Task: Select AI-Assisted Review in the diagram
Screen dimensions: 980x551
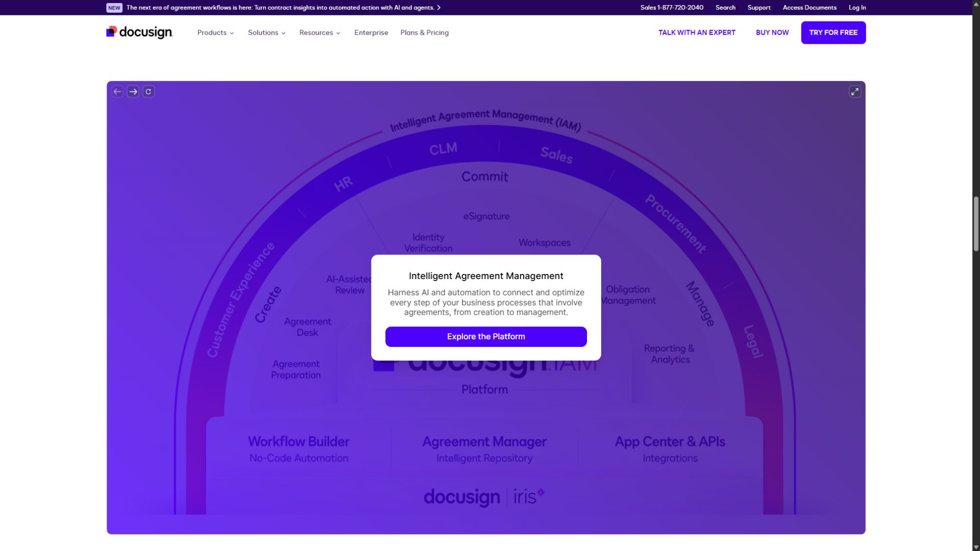Action: click(350, 285)
